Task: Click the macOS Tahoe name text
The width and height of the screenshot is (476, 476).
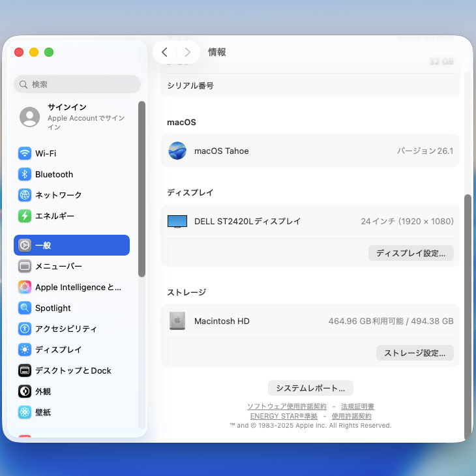Action: coord(221,151)
